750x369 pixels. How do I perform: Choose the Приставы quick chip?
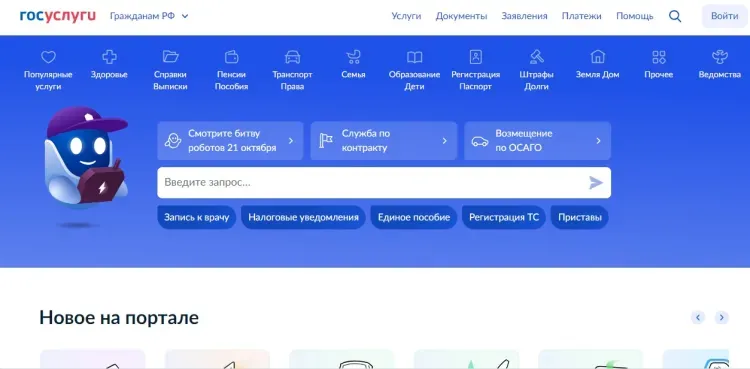580,217
